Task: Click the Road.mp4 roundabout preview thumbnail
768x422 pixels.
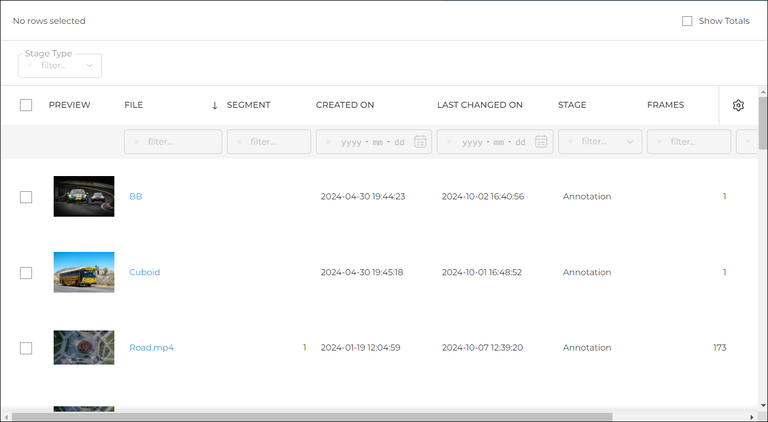Action: click(84, 348)
